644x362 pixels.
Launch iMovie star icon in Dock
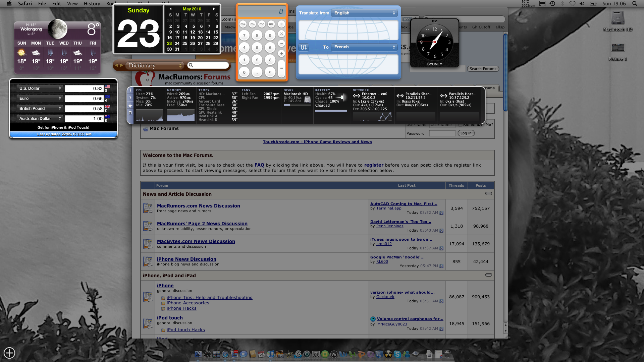pos(288,354)
